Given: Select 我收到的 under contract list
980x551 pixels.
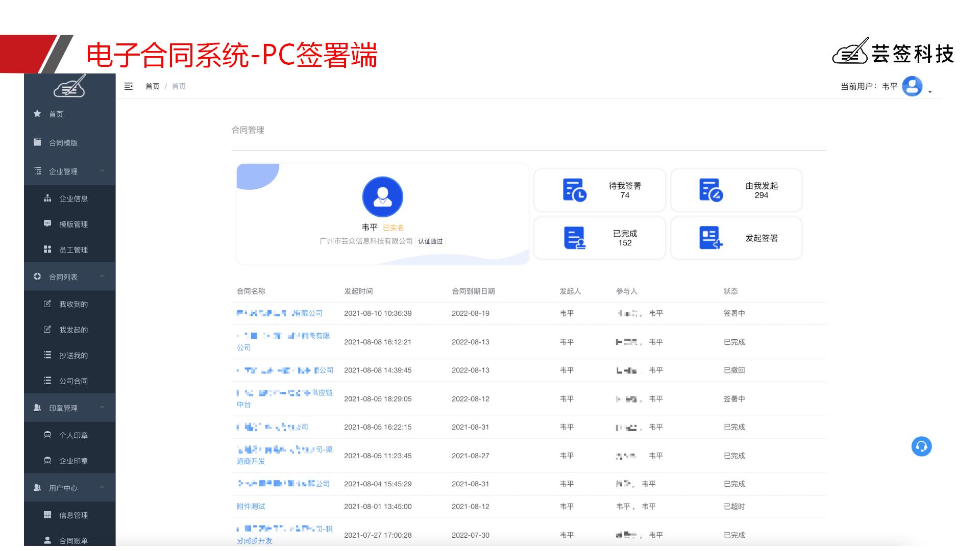Looking at the screenshot, I should coord(73,304).
